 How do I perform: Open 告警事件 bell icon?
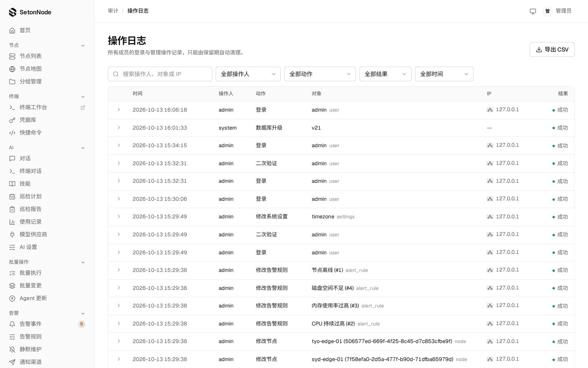[x=12, y=324]
